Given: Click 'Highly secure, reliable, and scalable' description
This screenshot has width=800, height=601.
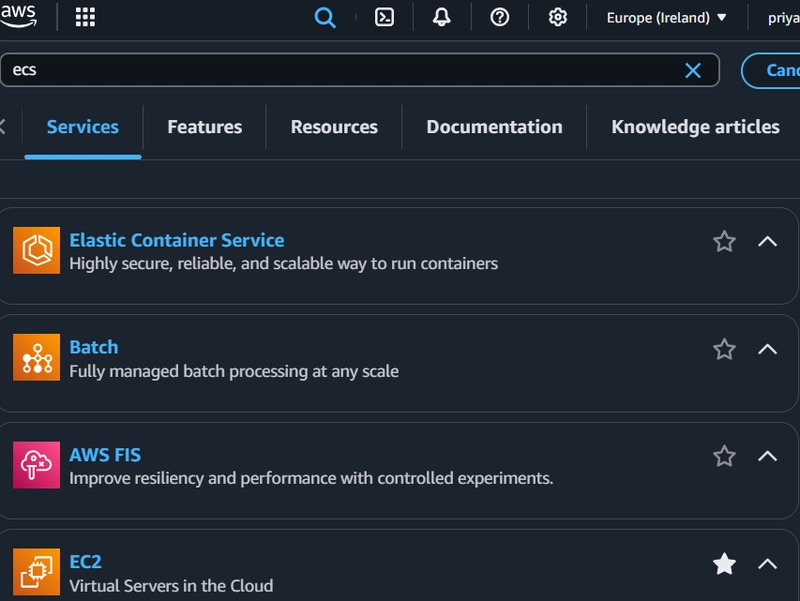Looking at the screenshot, I should 284,264.
